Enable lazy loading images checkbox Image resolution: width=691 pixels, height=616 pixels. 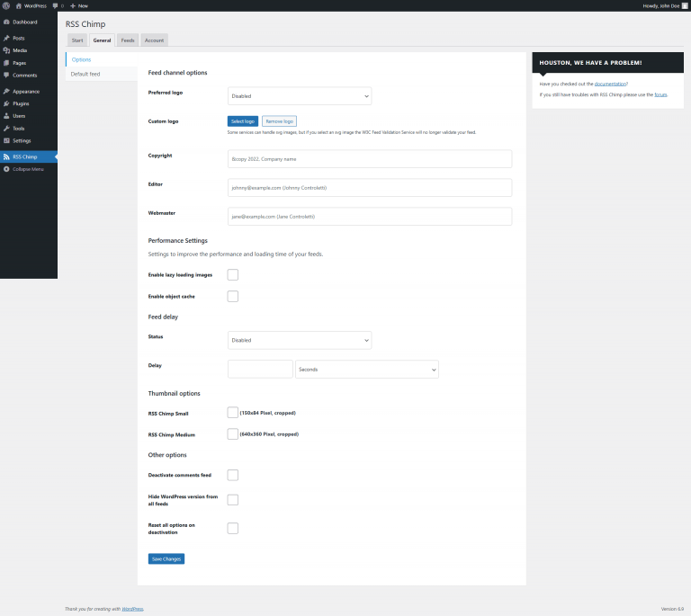[x=233, y=274]
